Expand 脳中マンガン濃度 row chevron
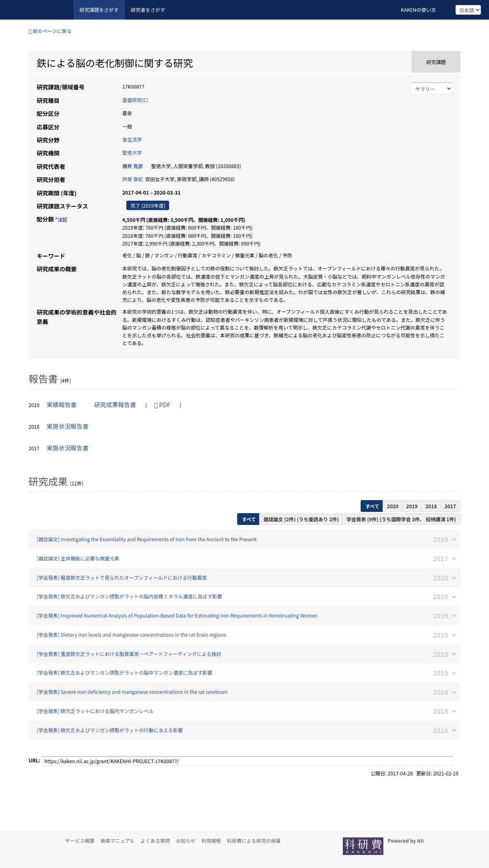 click(454, 673)
